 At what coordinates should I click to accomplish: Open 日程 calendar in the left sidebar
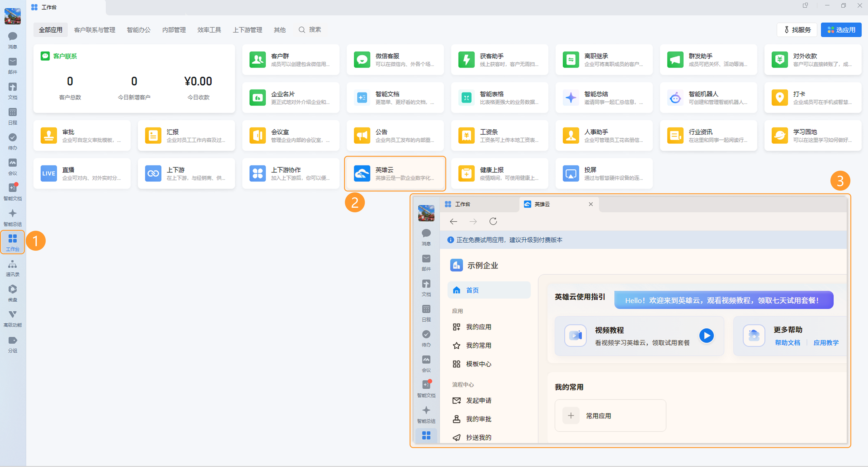(x=12, y=116)
